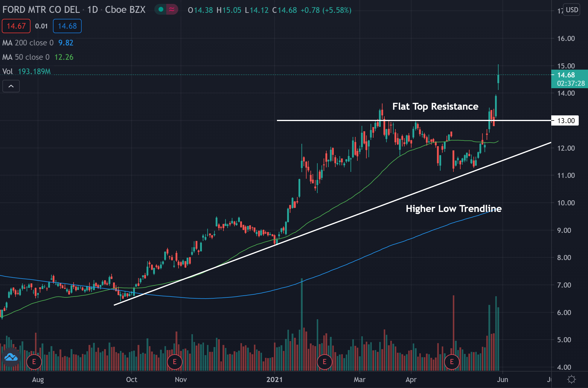Click the current price tag 14.68
The image size is (588, 388).
569,79
